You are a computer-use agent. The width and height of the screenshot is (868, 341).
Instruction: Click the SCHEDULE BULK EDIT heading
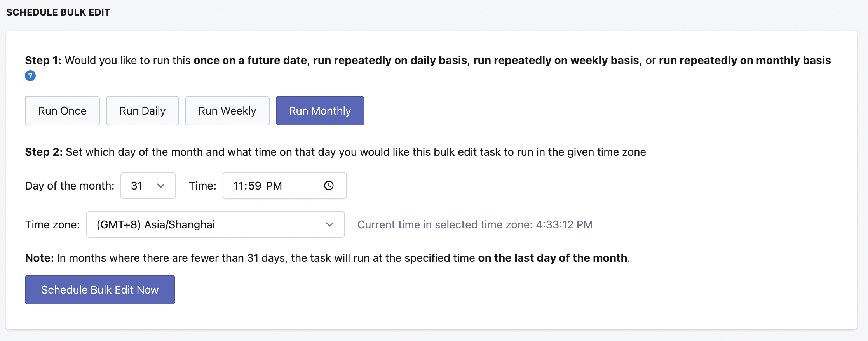point(58,12)
